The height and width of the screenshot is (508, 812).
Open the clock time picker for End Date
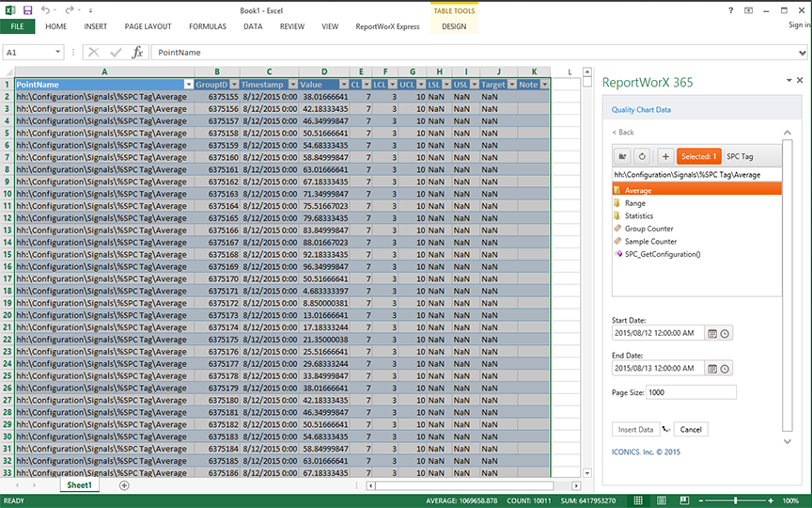[725, 369]
